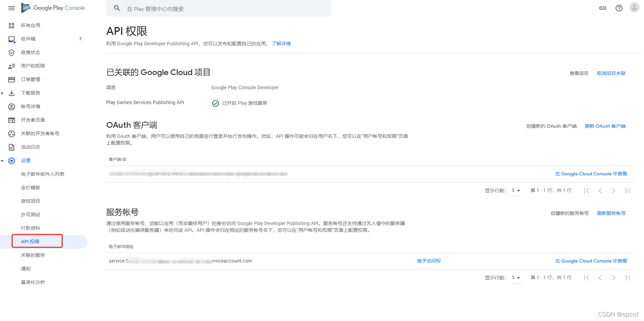This screenshot has width=644, height=321.
Task: Click the 收件箱 inbox icon
Action: [x=11, y=39]
